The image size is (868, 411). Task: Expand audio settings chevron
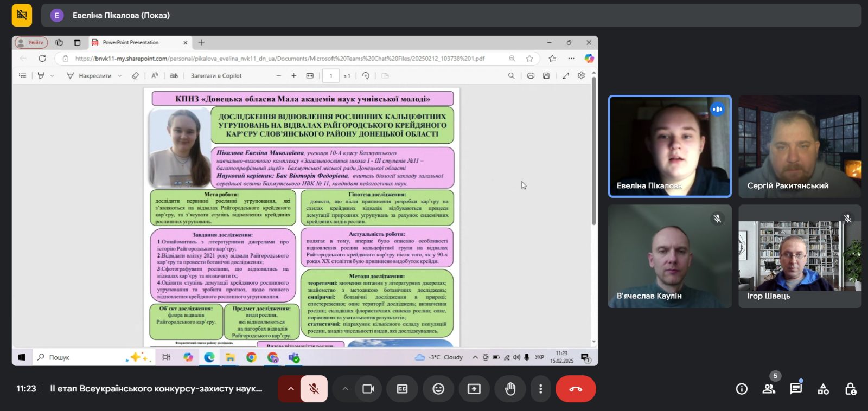click(290, 389)
